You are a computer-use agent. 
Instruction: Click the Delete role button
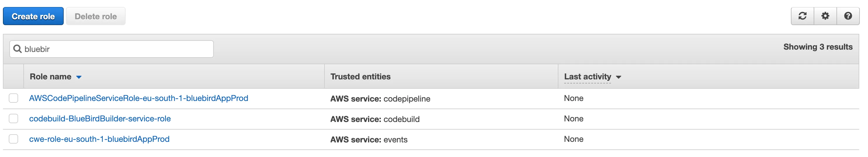[x=96, y=16]
